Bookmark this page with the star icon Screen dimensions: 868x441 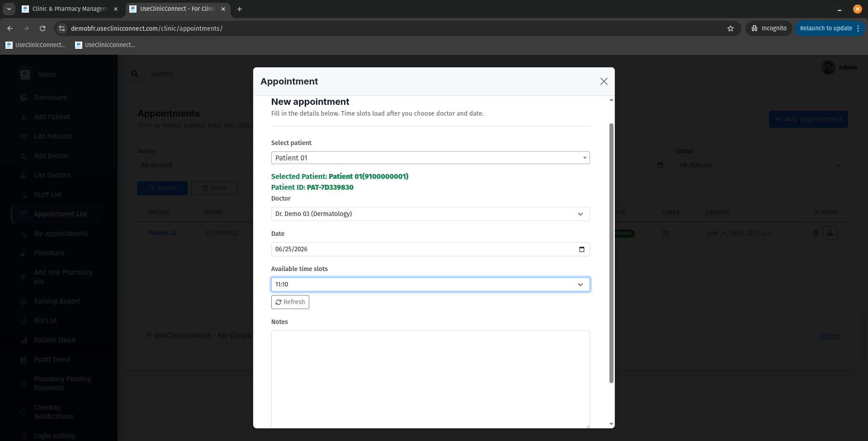point(731,28)
